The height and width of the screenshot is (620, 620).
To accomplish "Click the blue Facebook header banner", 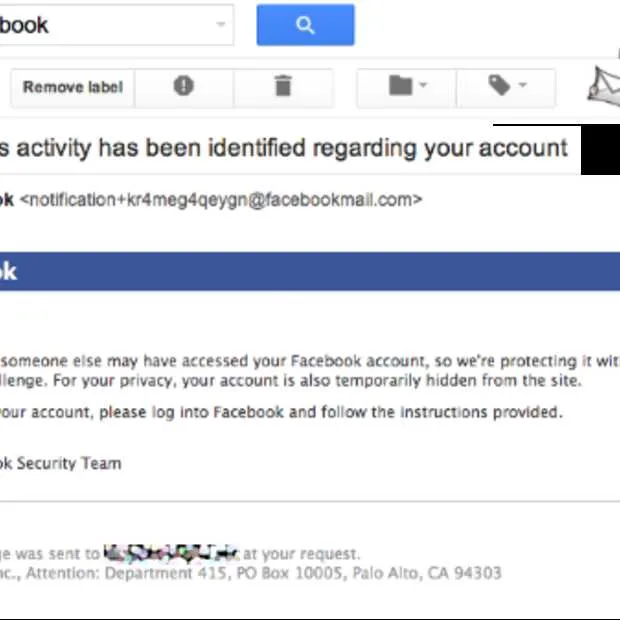I will point(310,272).
